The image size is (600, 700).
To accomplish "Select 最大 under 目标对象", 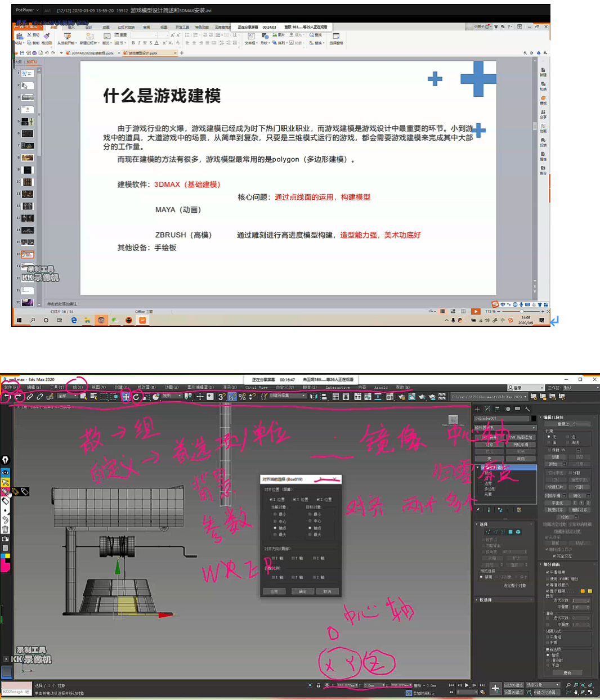I will (315, 535).
